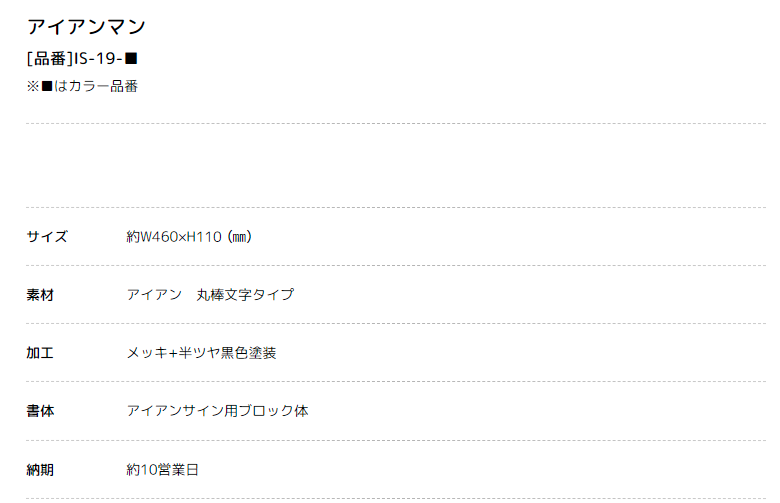Screen dimensions: 780x503
Task: Click the サイズ row label
Action: (x=47, y=236)
